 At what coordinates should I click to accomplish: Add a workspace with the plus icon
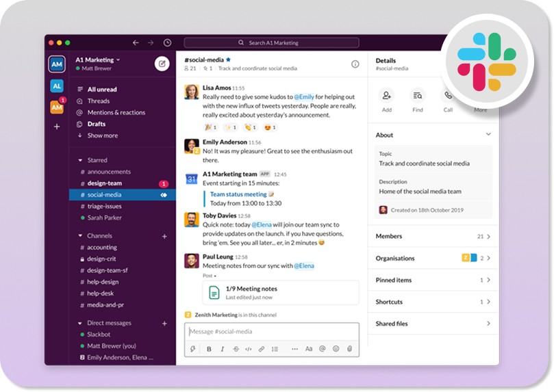[x=57, y=127]
